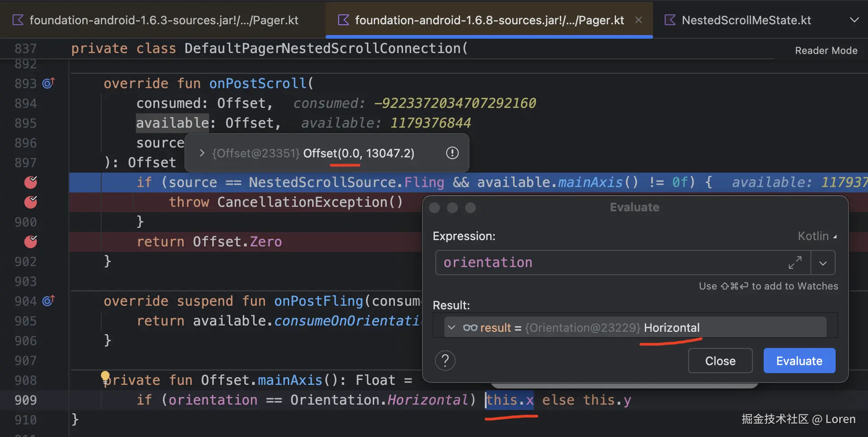The image size is (868, 437).
Task: Switch to foundation-android-1.6.3 Pager.kt tab
Action: pyautogui.click(x=164, y=20)
